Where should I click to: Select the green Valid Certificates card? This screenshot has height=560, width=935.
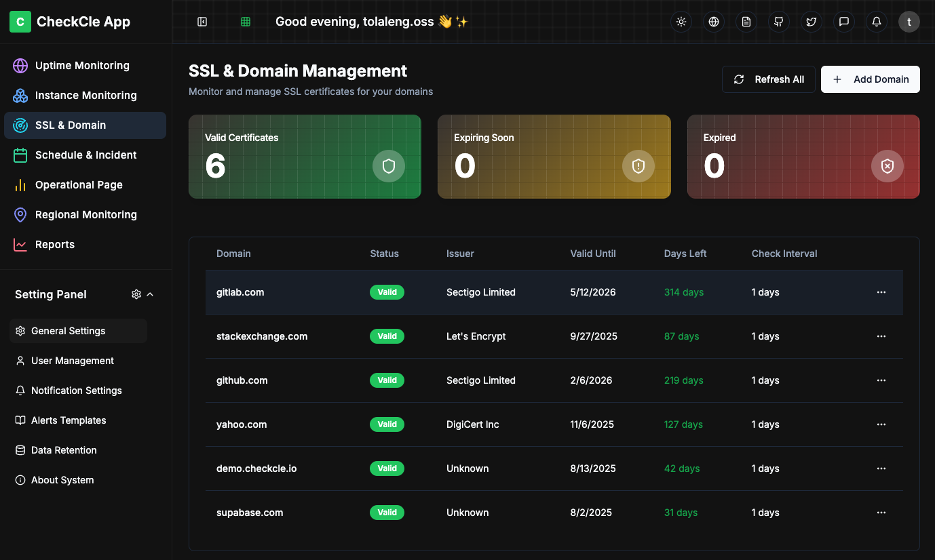305,157
